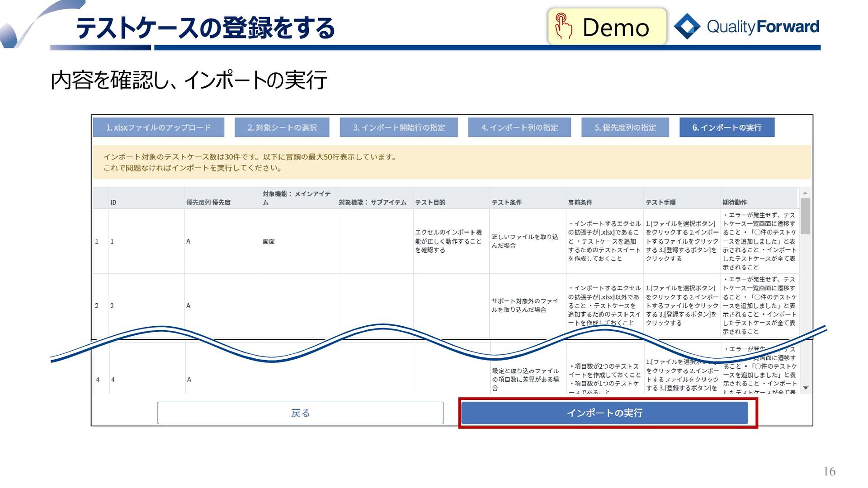The height and width of the screenshot is (488, 868).
Task: Select step 3 インポート開始行の指定 tab
Action: 399,127
